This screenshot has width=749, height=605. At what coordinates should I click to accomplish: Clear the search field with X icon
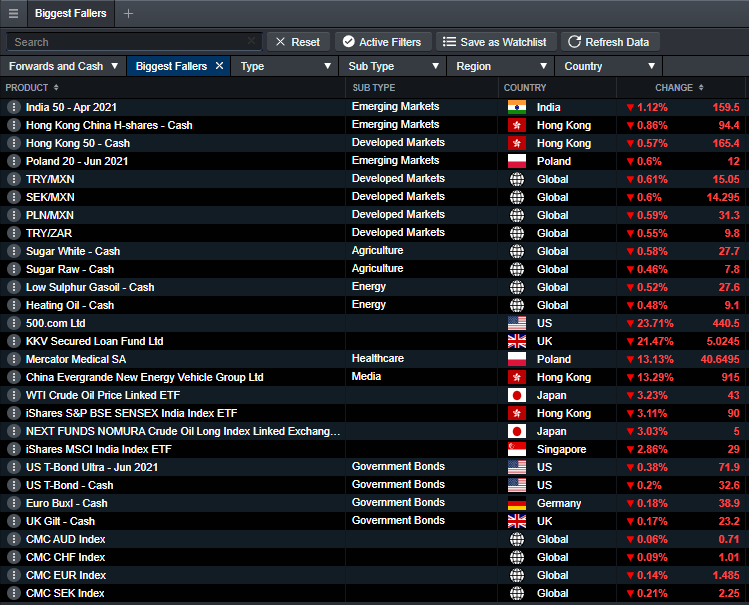pyautogui.click(x=251, y=41)
